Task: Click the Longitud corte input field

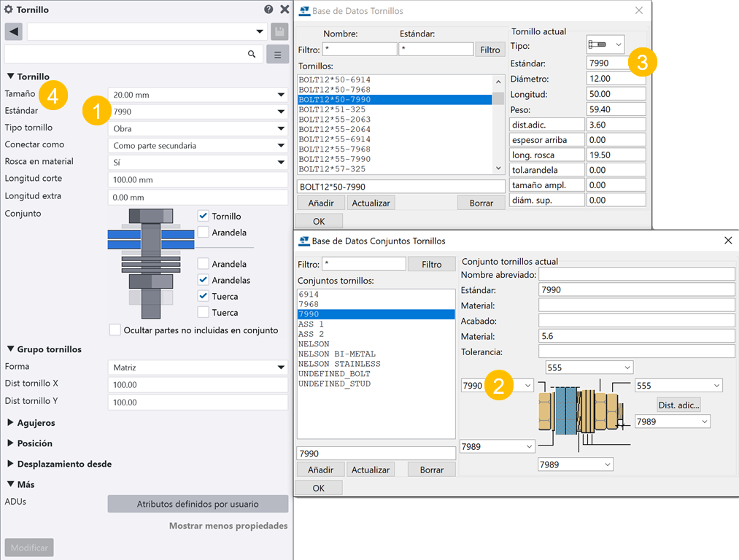Action: click(x=197, y=180)
